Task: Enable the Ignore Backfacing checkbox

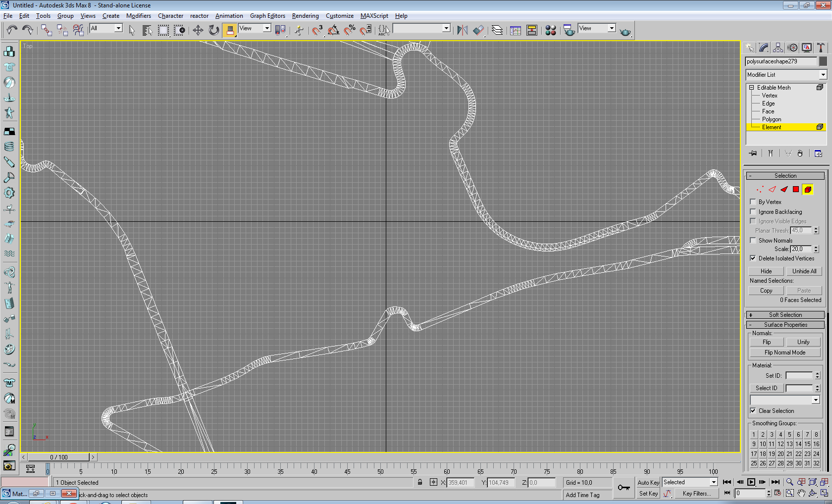Action: click(753, 212)
